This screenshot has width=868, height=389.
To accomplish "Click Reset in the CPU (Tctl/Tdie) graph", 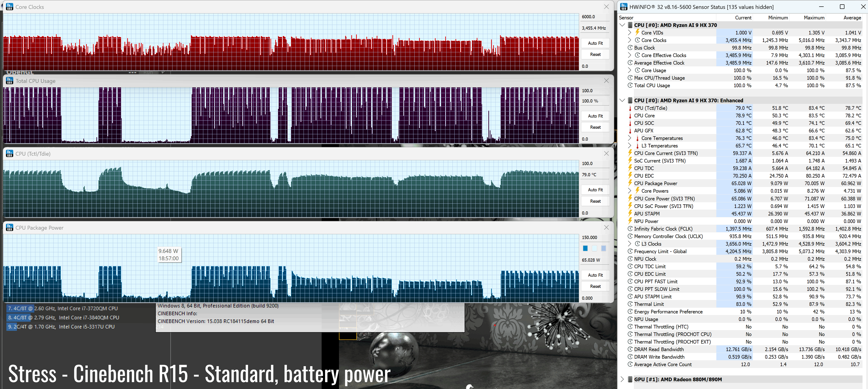I will tap(595, 201).
